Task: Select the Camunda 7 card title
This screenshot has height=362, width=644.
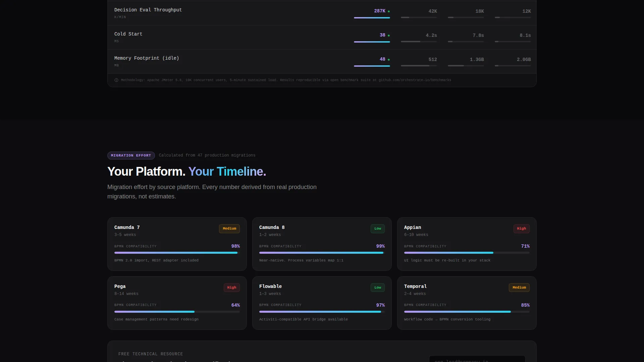Action: (127, 228)
